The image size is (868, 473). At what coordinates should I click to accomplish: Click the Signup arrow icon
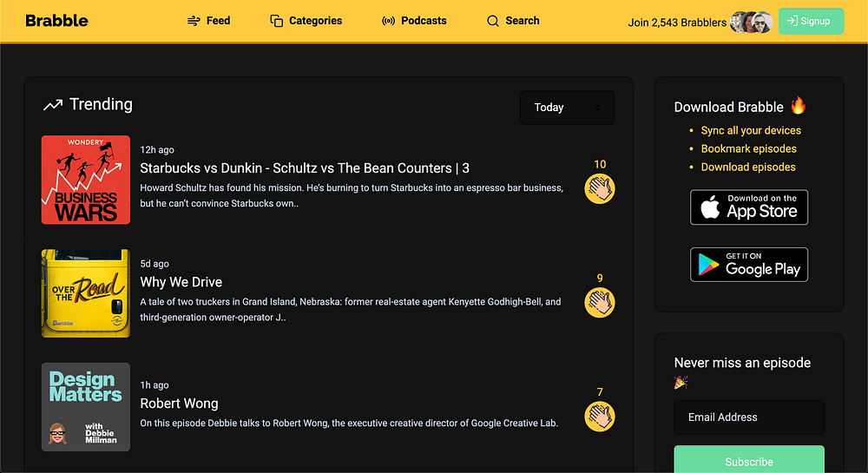[792, 21]
